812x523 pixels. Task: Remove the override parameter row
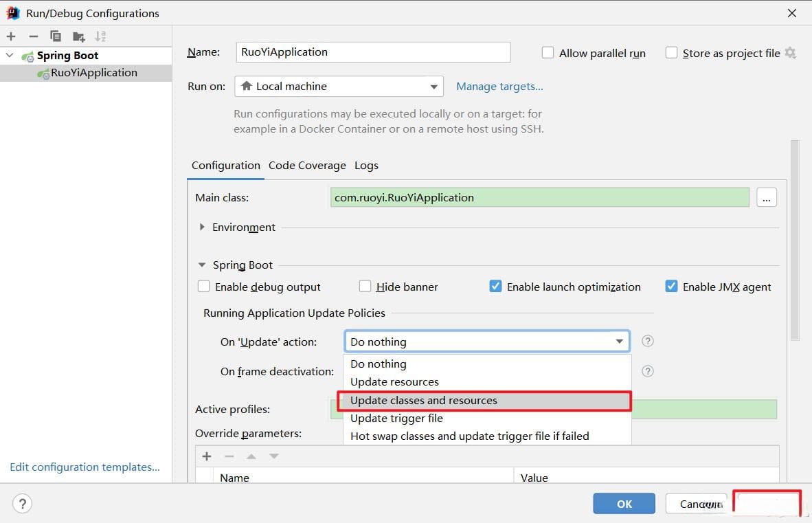[229, 456]
